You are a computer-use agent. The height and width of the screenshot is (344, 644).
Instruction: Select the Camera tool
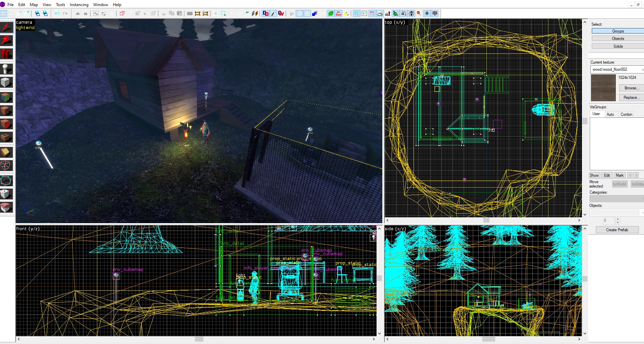coord(6,54)
